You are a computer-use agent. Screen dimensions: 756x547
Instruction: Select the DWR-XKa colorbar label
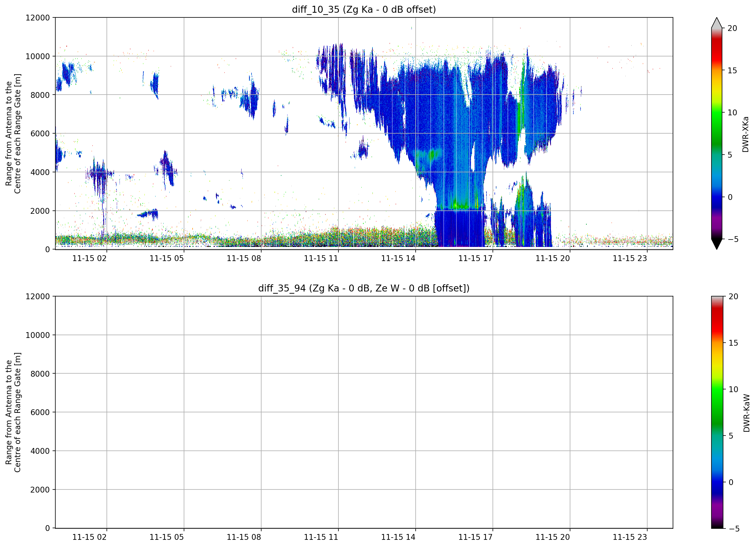[x=746, y=134]
